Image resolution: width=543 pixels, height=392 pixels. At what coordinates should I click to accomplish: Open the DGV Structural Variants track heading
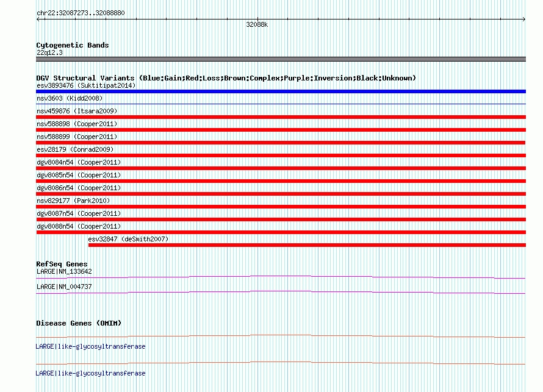tap(226, 78)
